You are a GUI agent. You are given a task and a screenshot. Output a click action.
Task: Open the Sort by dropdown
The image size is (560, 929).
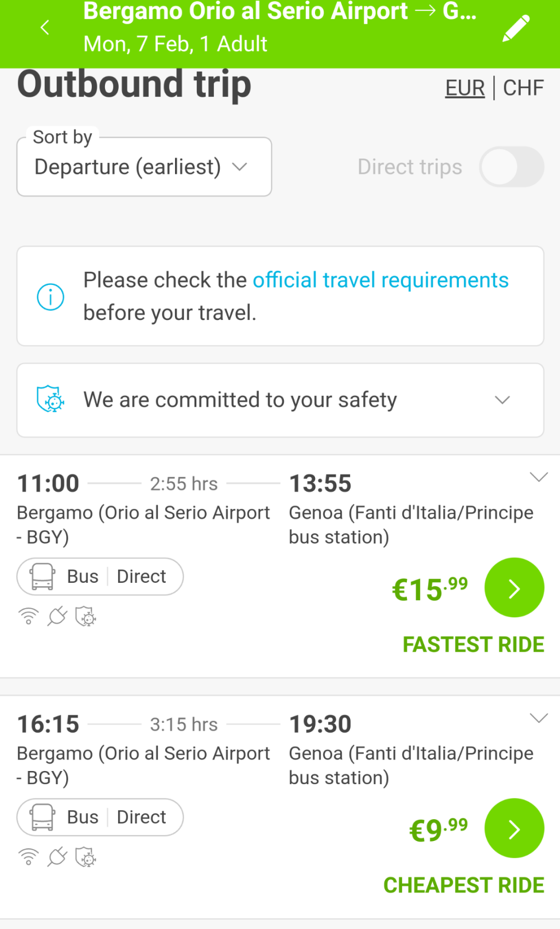point(144,167)
